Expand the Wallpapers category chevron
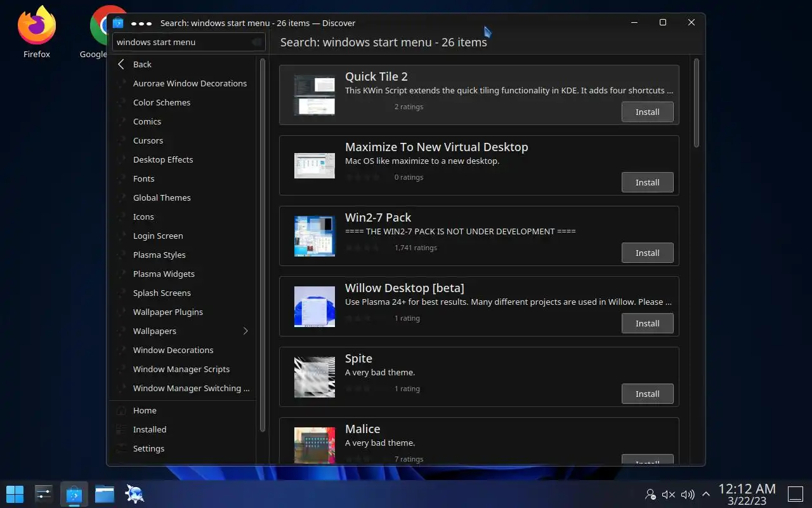The width and height of the screenshot is (812, 508). [x=246, y=331]
